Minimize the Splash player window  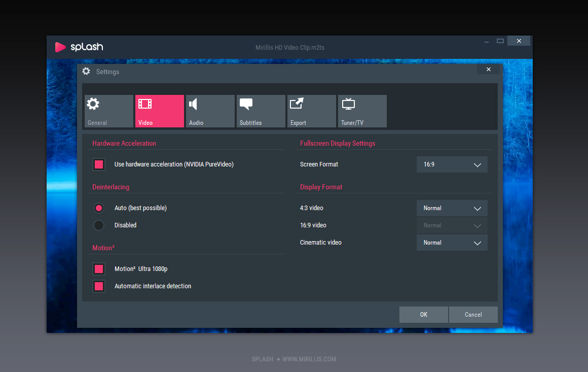click(487, 42)
